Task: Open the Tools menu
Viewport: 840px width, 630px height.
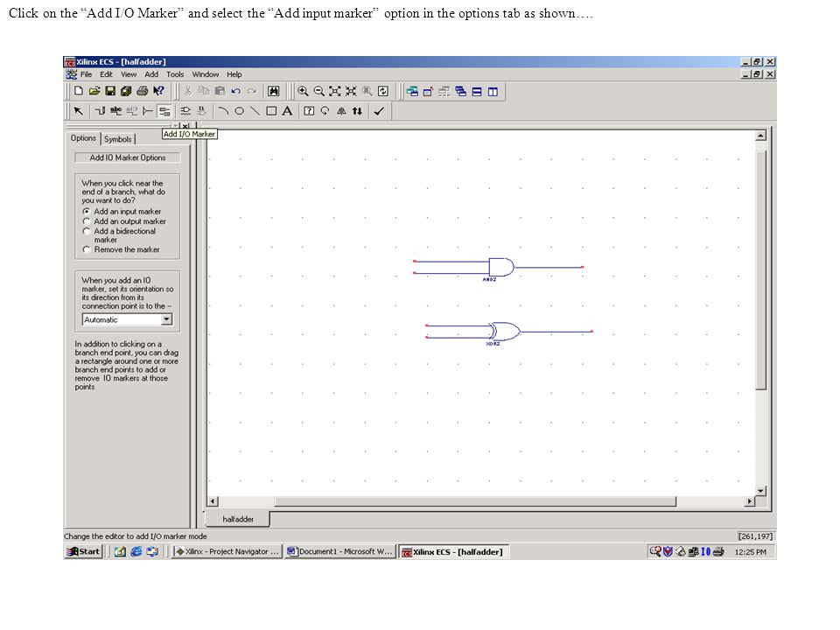Action: pyautogui.click(x=175, y=74)
